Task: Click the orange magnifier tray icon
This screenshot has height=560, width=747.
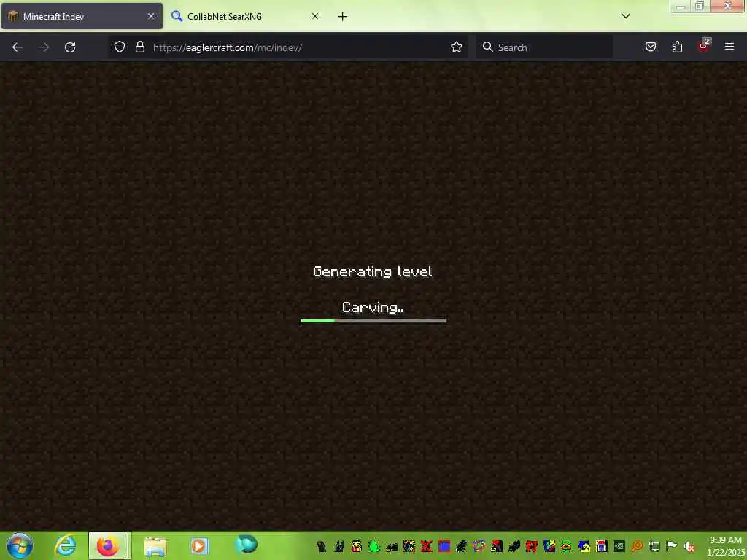Action: coord(637,546)
